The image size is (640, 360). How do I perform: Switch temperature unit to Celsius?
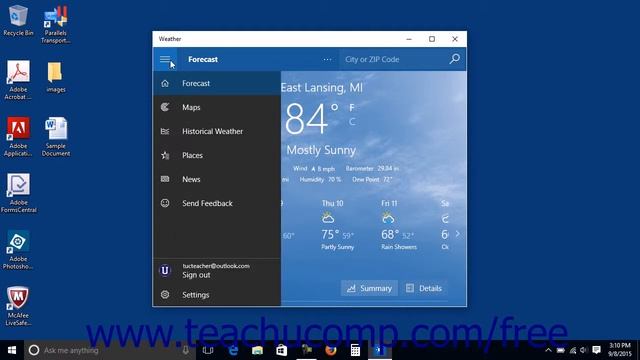click(x=352, y=122)
